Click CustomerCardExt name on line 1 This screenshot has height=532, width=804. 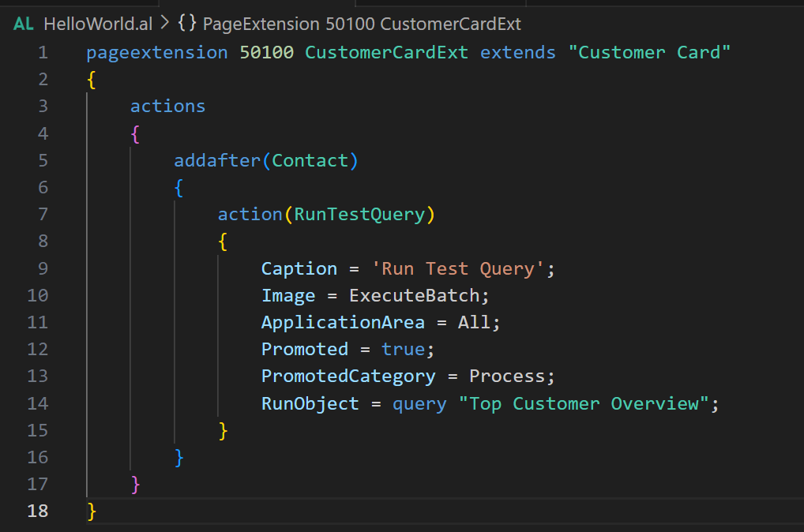(386, 52)
